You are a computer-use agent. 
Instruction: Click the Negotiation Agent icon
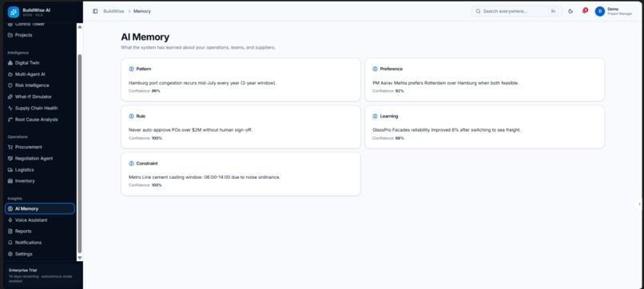tap(10, 158)
